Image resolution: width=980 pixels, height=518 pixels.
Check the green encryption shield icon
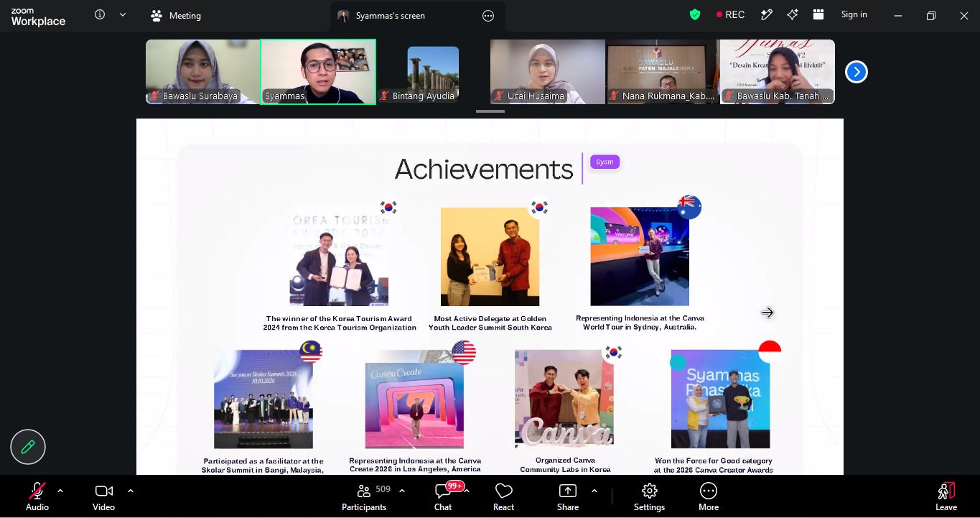click(x=695, y=15)
